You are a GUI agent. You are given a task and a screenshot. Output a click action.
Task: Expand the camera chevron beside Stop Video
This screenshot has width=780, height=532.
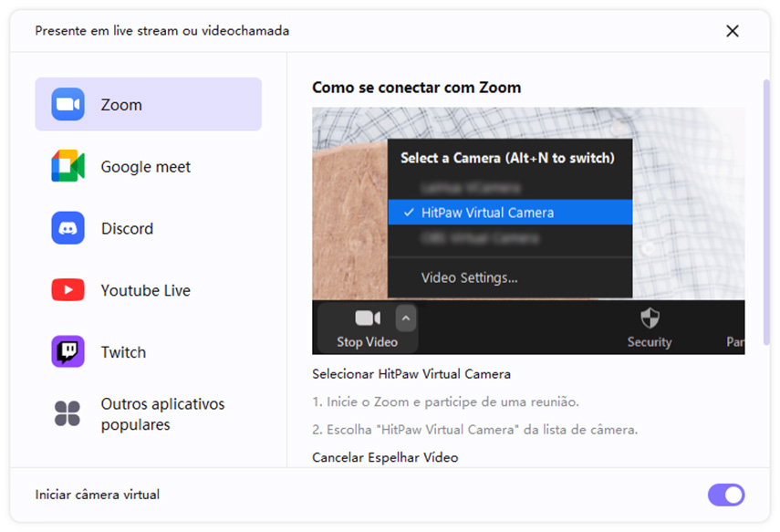(406, 318)
